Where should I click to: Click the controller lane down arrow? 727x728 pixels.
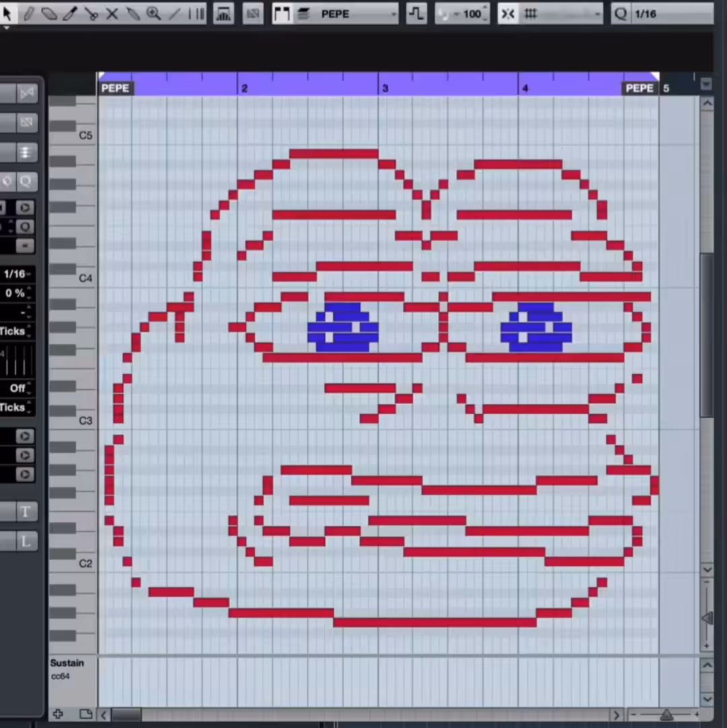(x=707, y=699)
